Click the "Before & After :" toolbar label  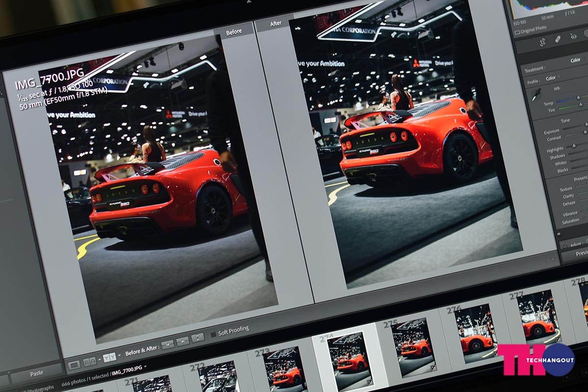142,349
